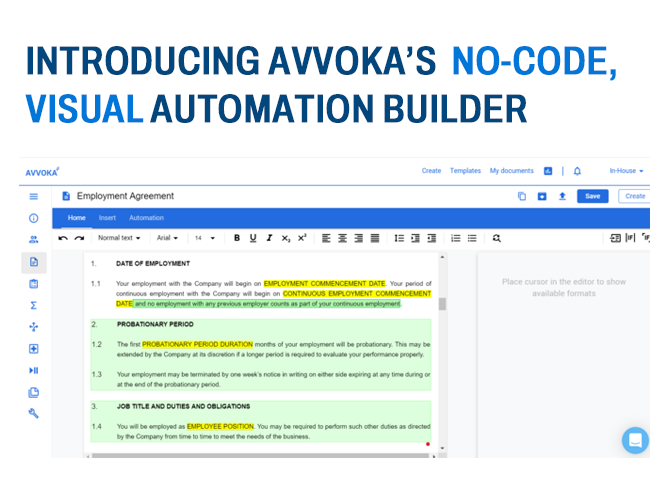Click the upload arrow icon in header

point(562,196)
